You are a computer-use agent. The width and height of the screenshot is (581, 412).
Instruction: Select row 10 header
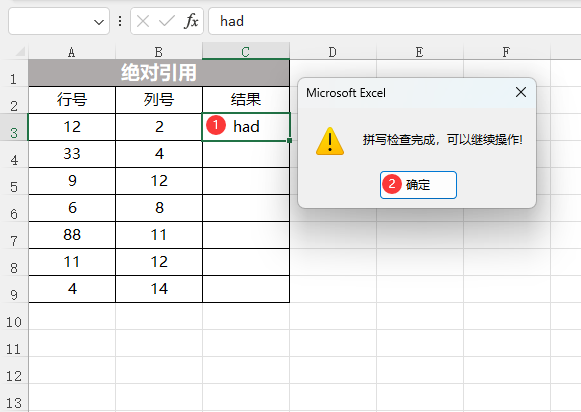(x=14, y=317)
